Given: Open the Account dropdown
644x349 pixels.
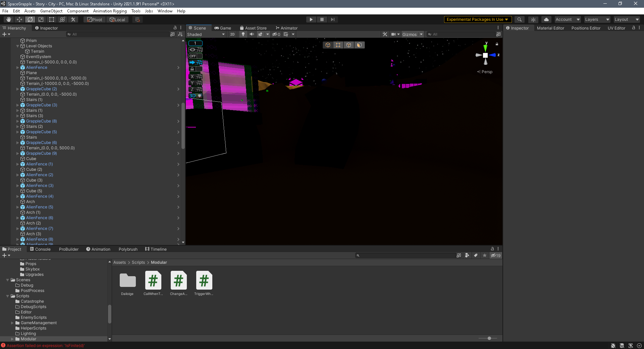Looking at the screenshot, I should point(568,19).
